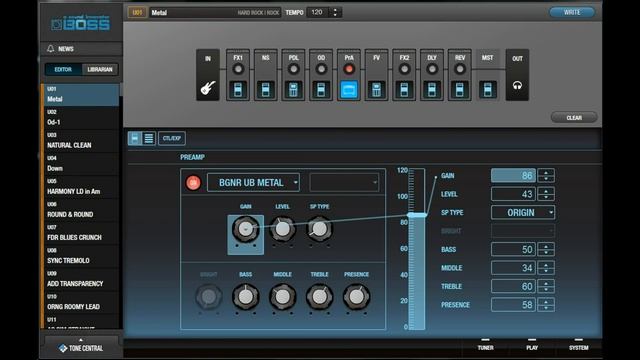Select the REV reverb block
The width and height of the screenshot is (640, 360).
coord(460,75)
